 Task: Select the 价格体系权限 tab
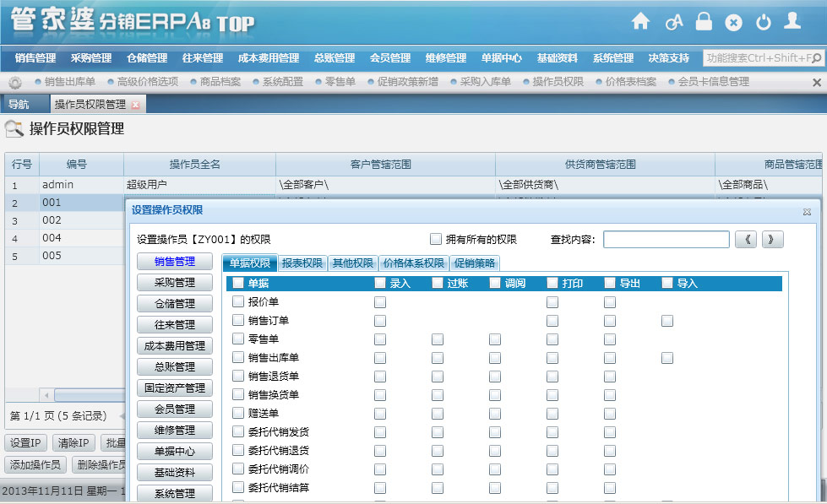(413, 263)
